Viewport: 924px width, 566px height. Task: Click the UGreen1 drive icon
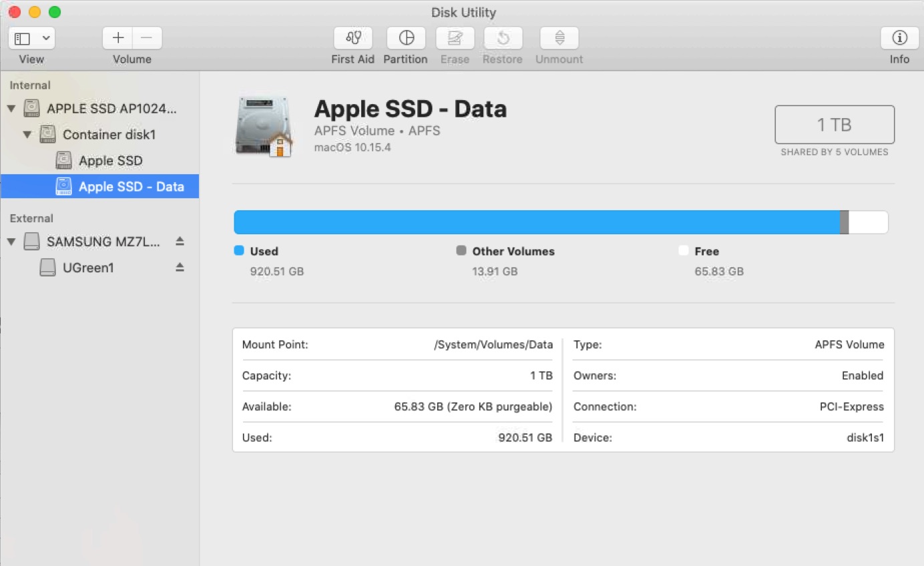click(47, 268)
